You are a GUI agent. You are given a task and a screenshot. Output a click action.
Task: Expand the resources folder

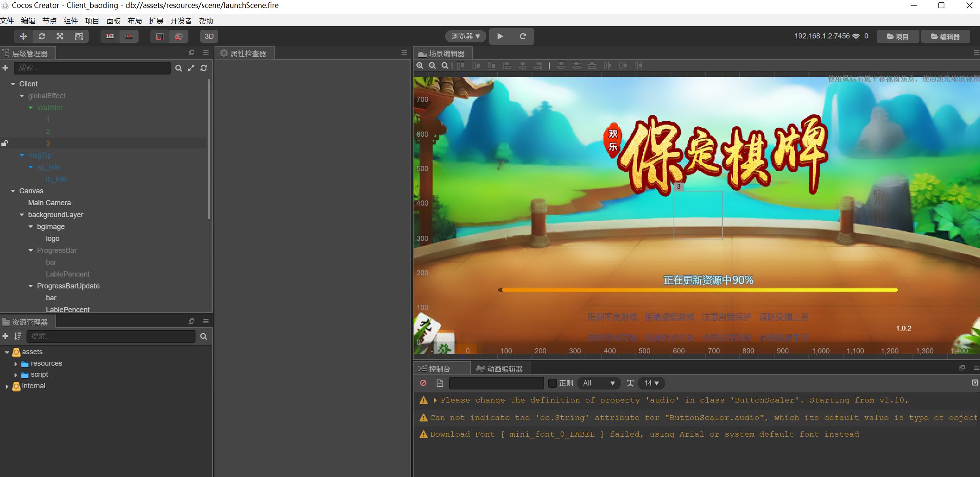click(16, 364)
